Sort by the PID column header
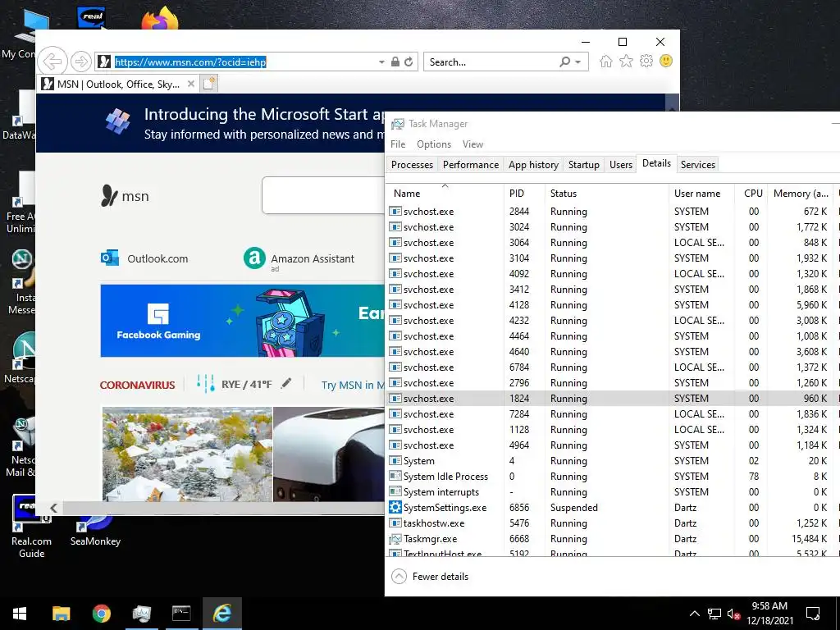 tap(524, 194)
